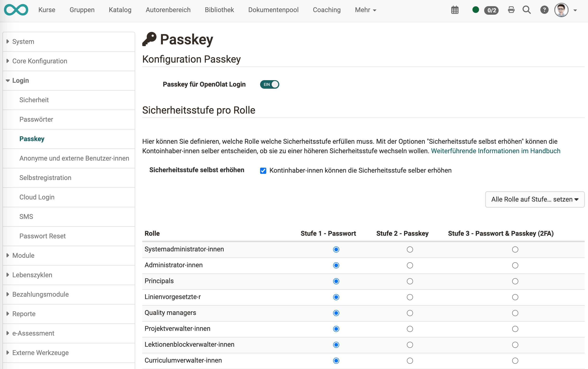Open Passwörter settings in sidebar
The image size is (588, 369).
click(36, 120)
